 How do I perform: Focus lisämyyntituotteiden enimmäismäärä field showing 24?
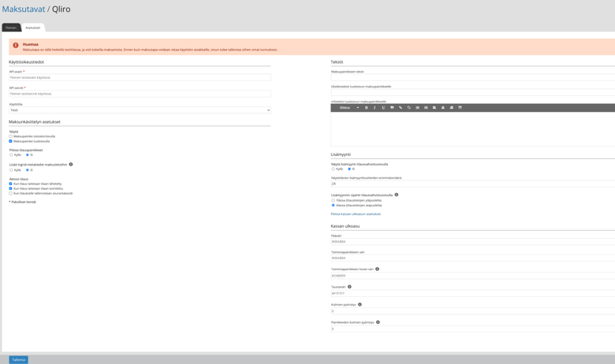tap(473, 184)
